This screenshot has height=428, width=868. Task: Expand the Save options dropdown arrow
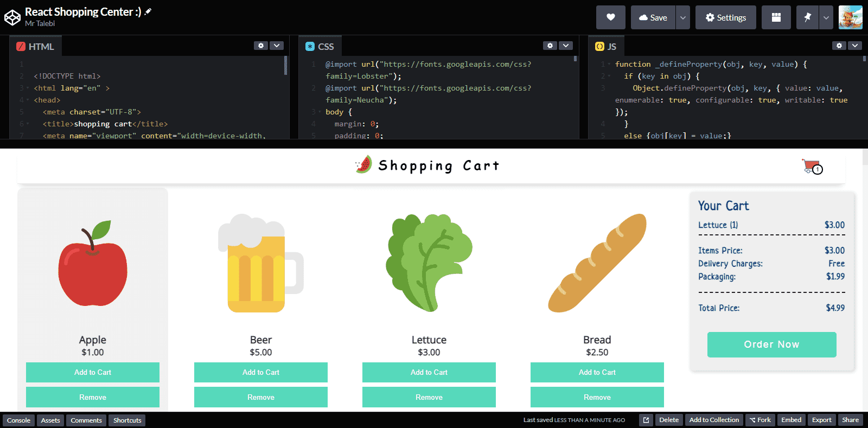[x=683, y=17]
